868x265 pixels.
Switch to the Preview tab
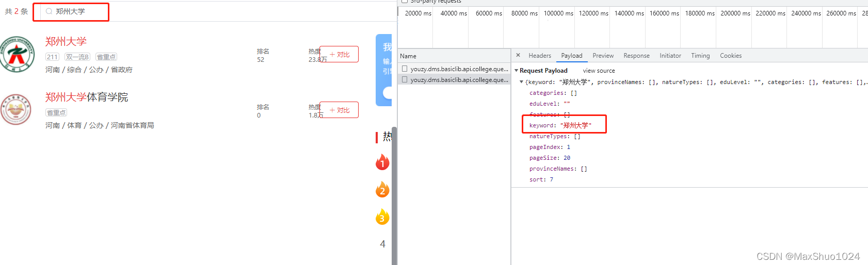pyautogui.click(x=603, y=56)
